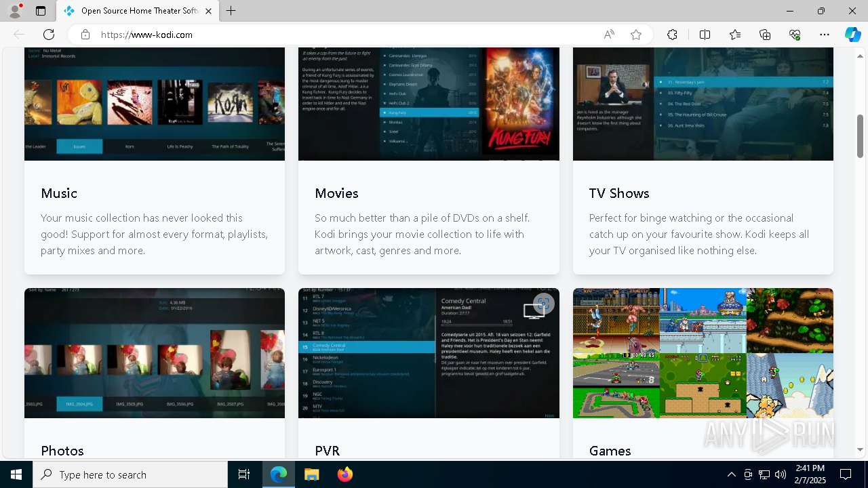Open the Extensions puzzle icon
Viewport: 868px width, 488px height.
click(672, 35)
